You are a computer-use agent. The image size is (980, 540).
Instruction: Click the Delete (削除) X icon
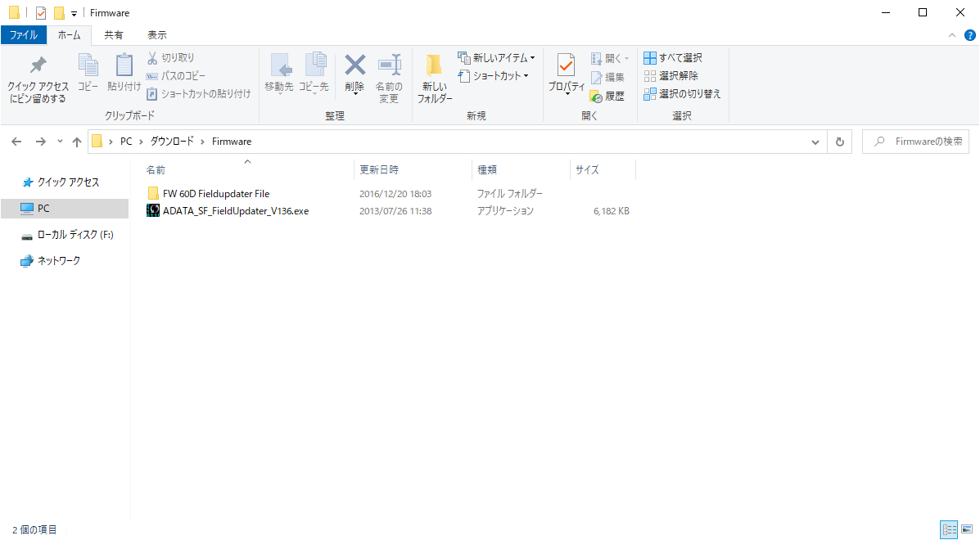pos(355,65)
